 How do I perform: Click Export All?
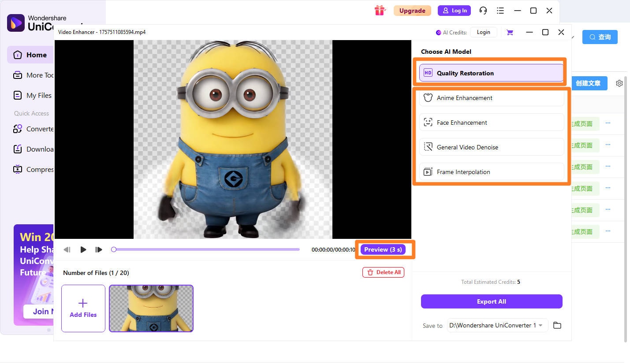coord(492,301)
